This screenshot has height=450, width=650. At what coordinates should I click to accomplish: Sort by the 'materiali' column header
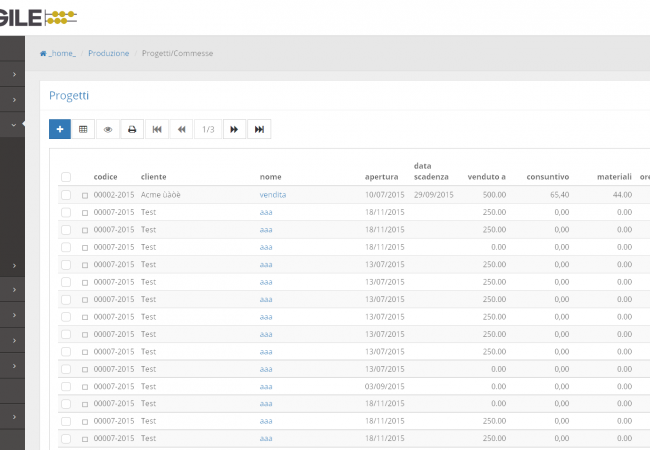tap(614, 177)
